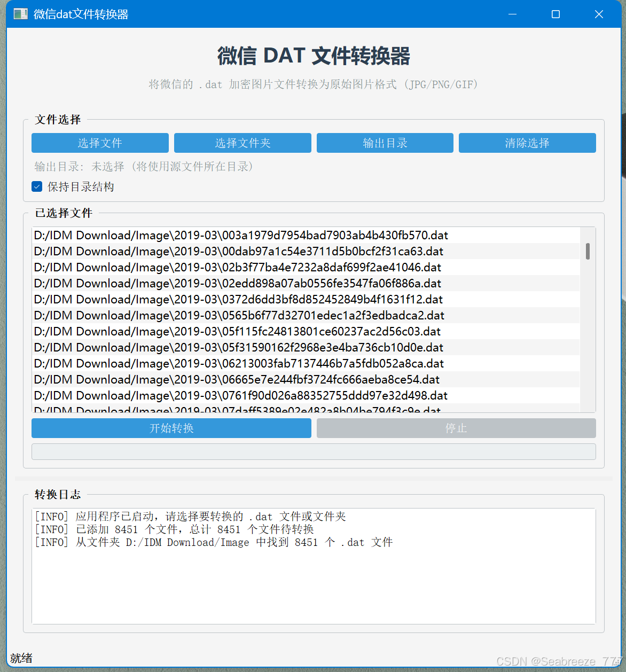Click the INFO log line showing 8451 files found
The width and height of the screenshot is (626, 672).
point(213,542)
